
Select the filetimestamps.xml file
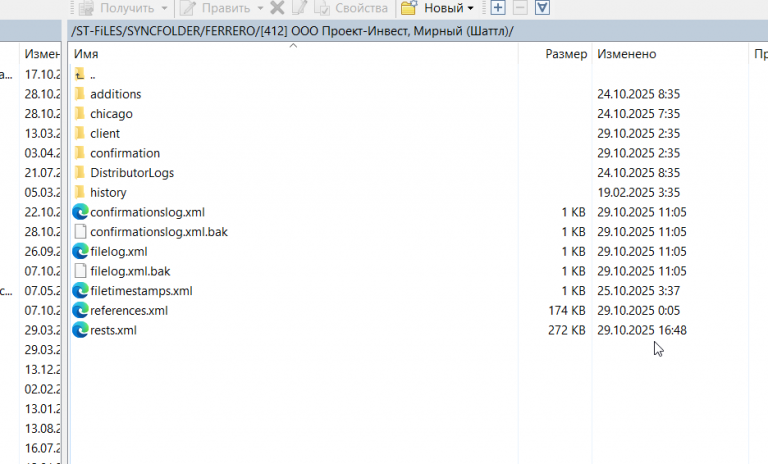point(133,291)
